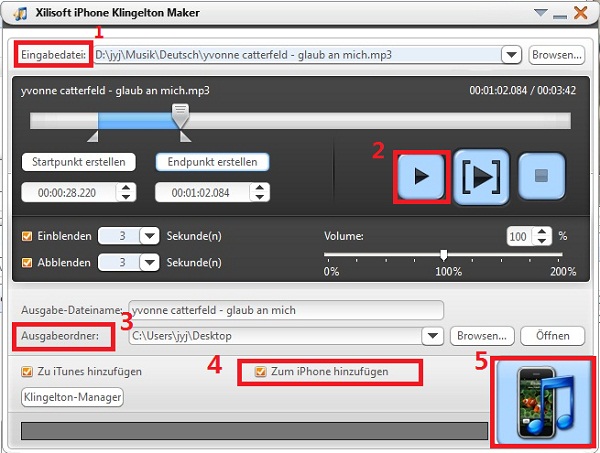The height and width of the screenshot is (453, 600).
Task: Click Startpunkt erstellen
Action: 79,162
